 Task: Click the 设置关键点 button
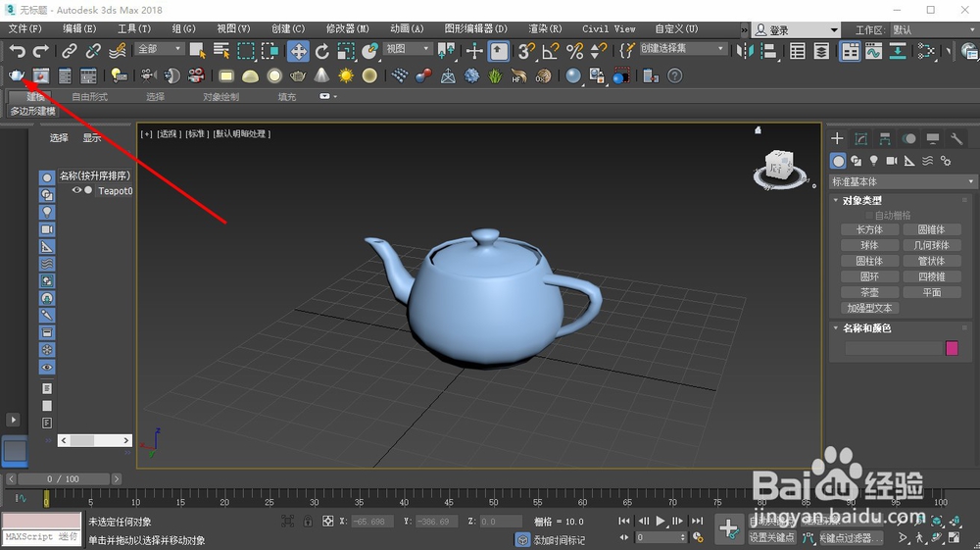point(772,537)
